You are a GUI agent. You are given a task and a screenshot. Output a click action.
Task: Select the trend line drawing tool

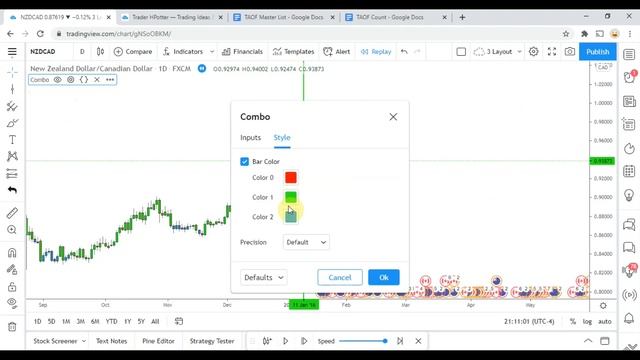point(12,89)
